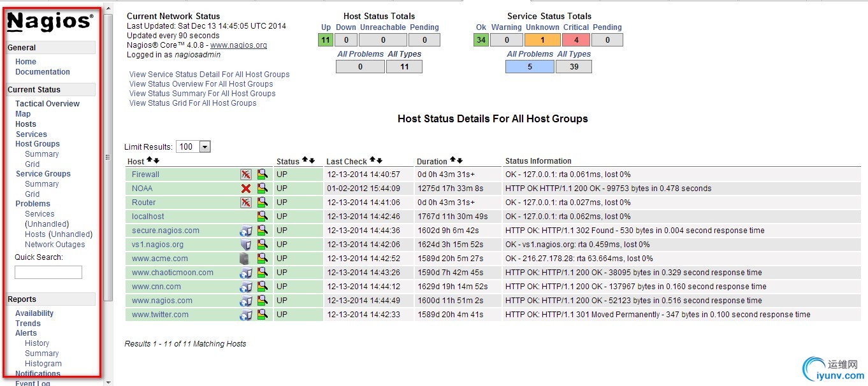The width and height of the screenshot is (868, 386).
Task: Click the red X icon for NOAA
Action: click(x=246, y=189)
